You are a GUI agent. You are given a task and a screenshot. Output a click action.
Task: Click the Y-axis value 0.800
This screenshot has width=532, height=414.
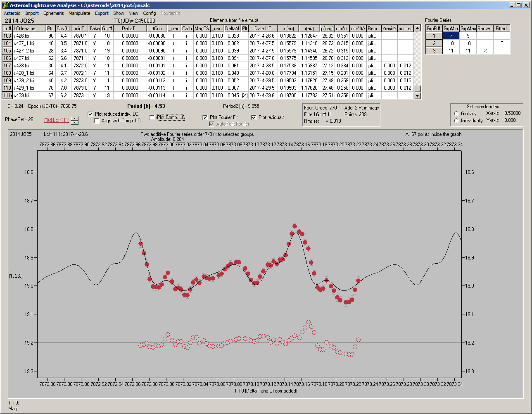[x=510, y=121]
